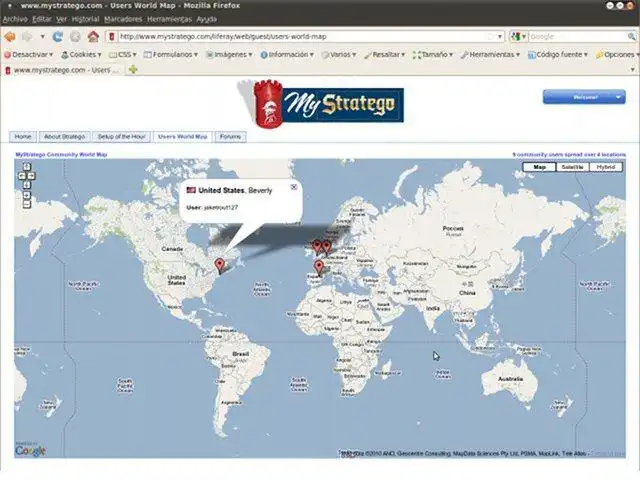The height and width of the screenshot is (480, 640).
Task: Open the Archivo menu
Action: pos(15,19)
